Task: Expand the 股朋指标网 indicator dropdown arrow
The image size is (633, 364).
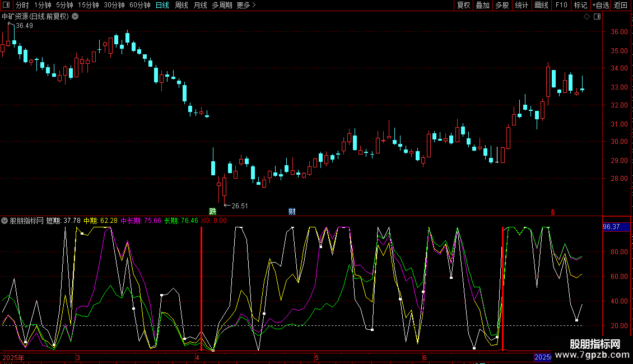Action: click(5, 221)
